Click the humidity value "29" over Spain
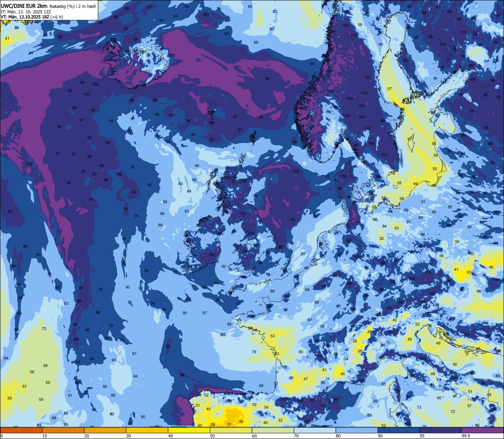 [x=213, y=424]
